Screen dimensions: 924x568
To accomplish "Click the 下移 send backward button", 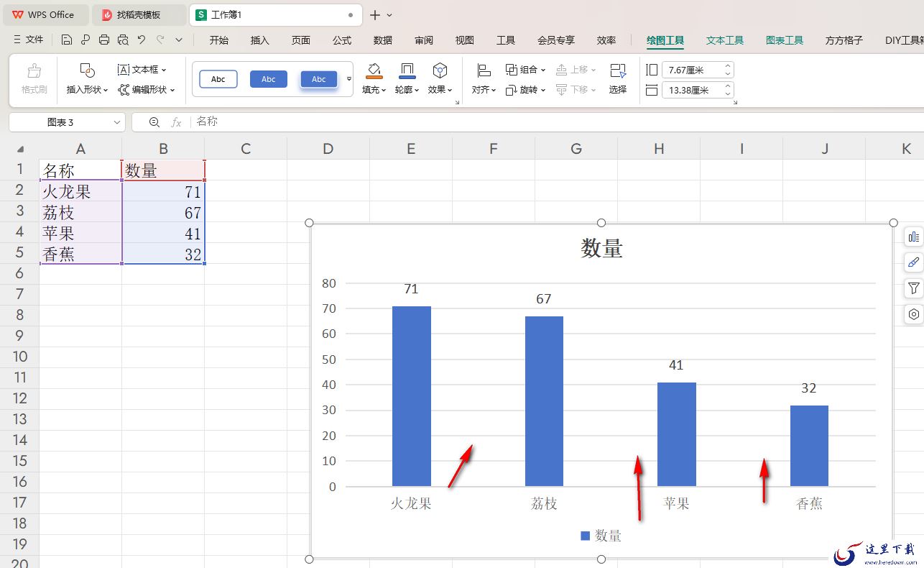I will coord(576,90).
